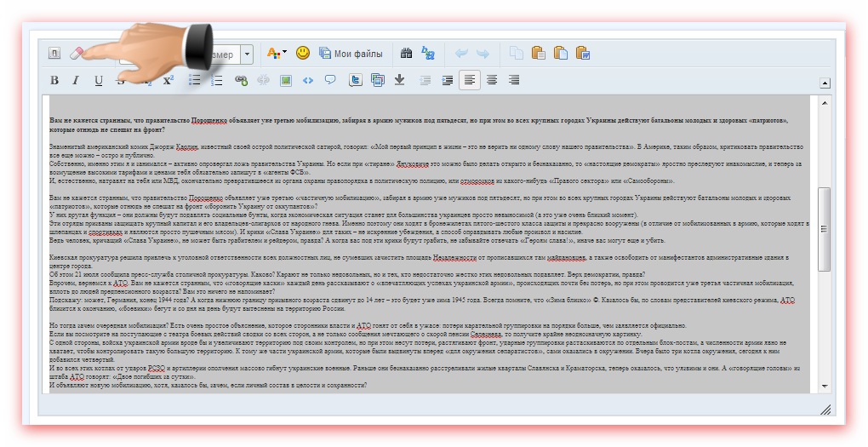This screenshot has height=447, width=868.
Task: Open Мои файлы file manager
Action: click(x=351, y=53)
